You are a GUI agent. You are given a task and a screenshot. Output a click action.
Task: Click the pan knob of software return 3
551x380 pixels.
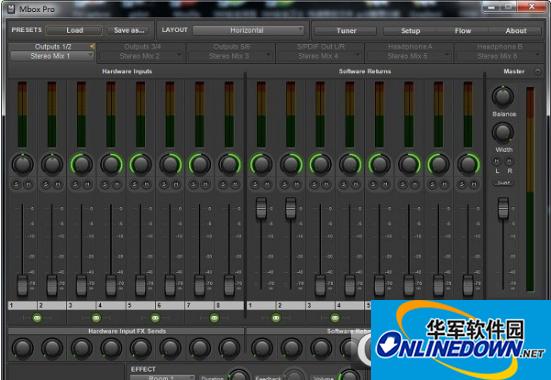pos(320,164)
